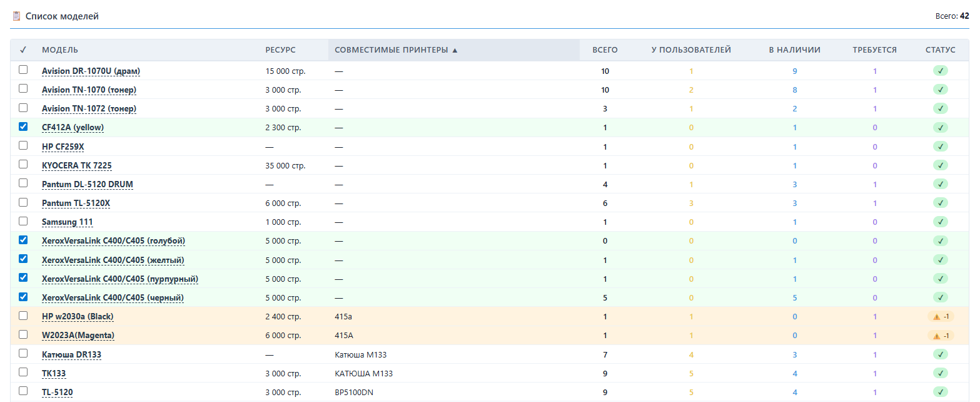Sort by Всего column header
This screenshot has width=980, height=402.
[605, 50]
